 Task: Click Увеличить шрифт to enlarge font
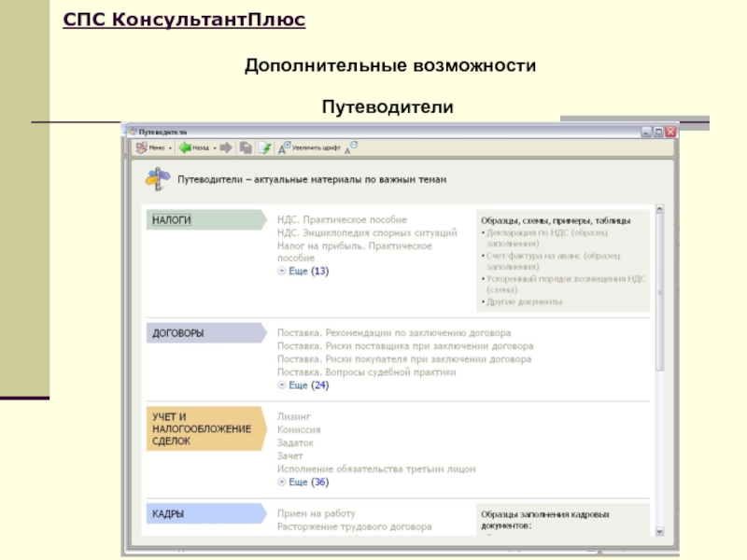[309, 148]
